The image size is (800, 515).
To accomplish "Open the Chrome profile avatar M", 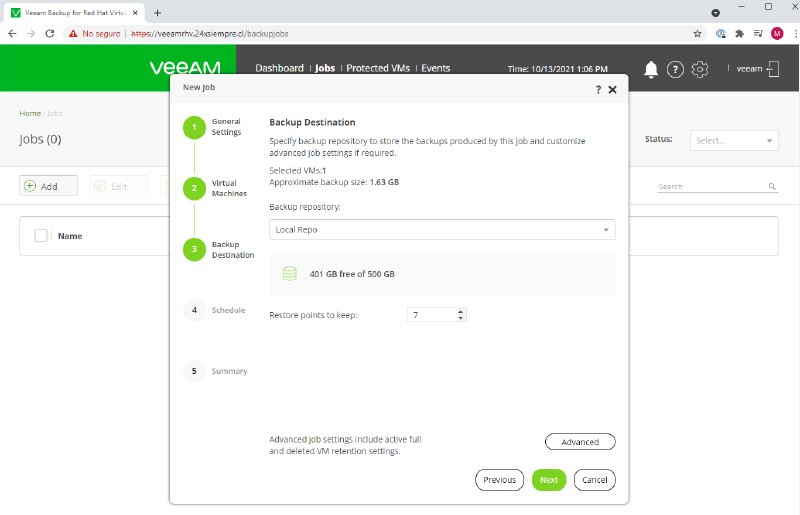I will [777, 34].
